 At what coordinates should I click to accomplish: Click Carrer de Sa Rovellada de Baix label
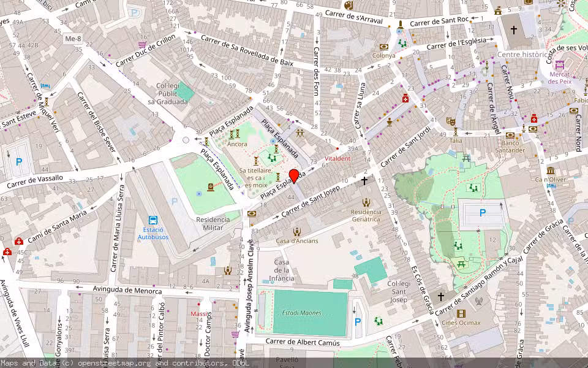coord(247,50)
